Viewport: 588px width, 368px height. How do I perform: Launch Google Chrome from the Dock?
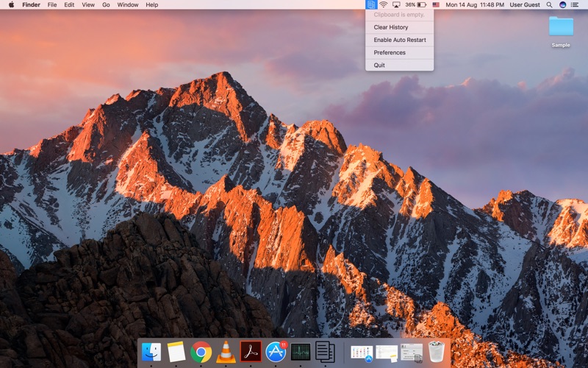point(201,353)
